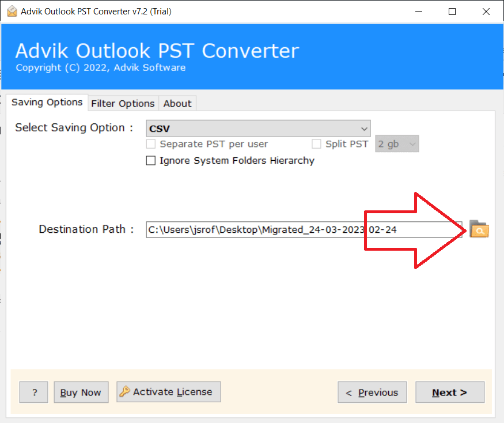Screen dimensions: 504x423
Task: Open the About tab
Action: click(177, 104)
